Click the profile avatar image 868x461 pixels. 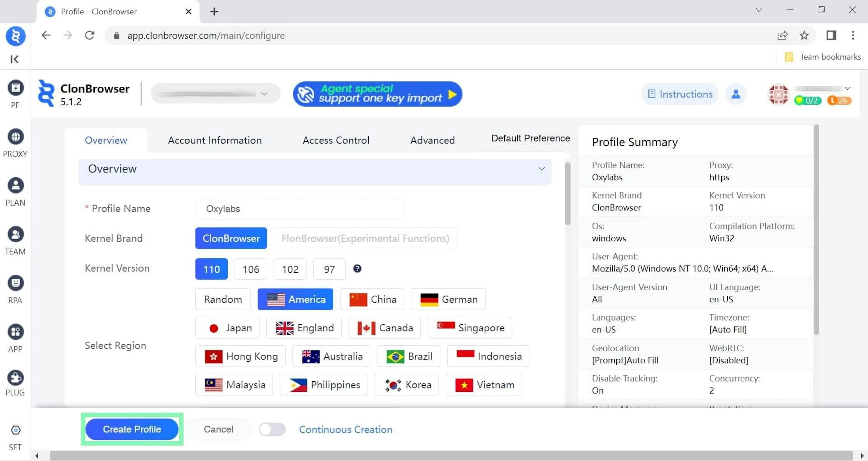pyautogui.click(x=778, y=94)
